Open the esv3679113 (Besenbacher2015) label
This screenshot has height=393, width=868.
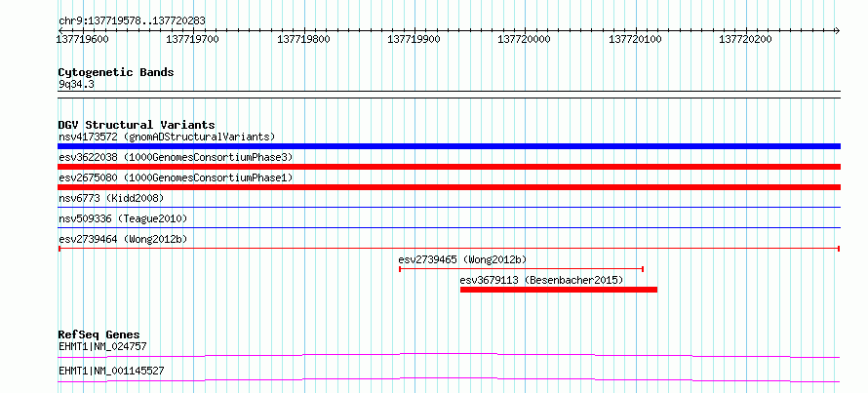(541, 280)
